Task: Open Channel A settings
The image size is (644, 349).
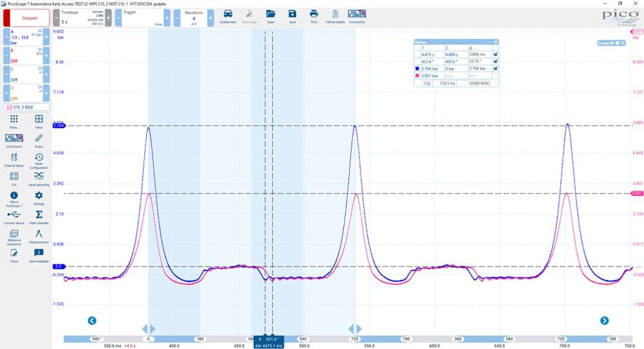Action: click(x=26, y=37)
